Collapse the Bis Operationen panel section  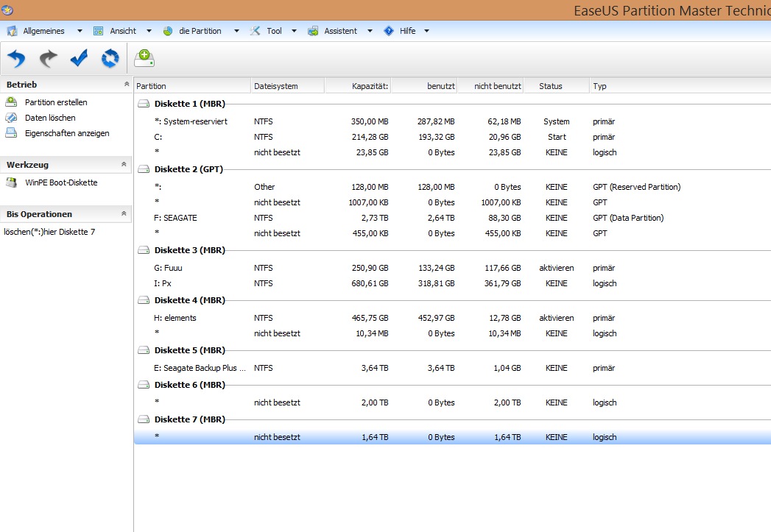click(x=124, y=213)
